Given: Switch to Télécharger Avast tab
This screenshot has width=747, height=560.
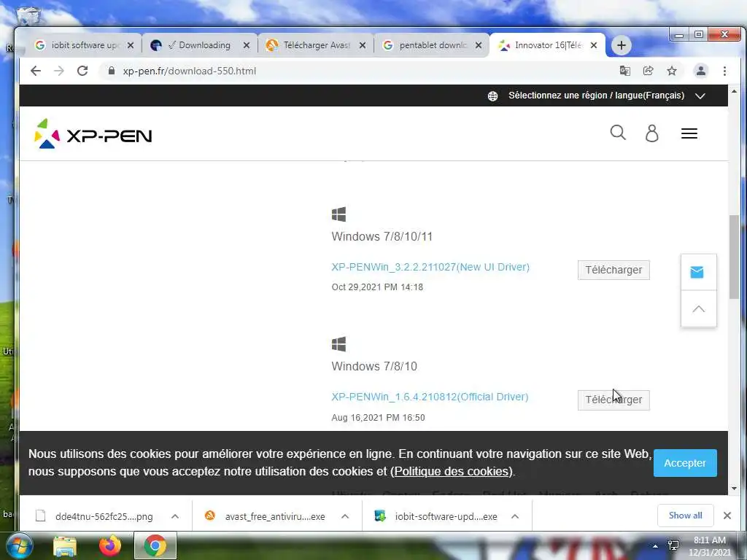Looking at the screenshot, I should point(315,45).
